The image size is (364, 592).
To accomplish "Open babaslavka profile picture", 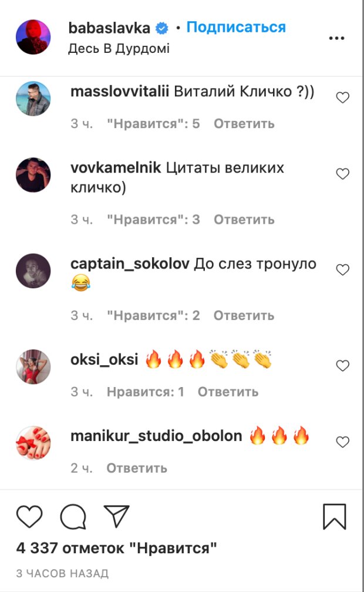I will tap(33, 37).
